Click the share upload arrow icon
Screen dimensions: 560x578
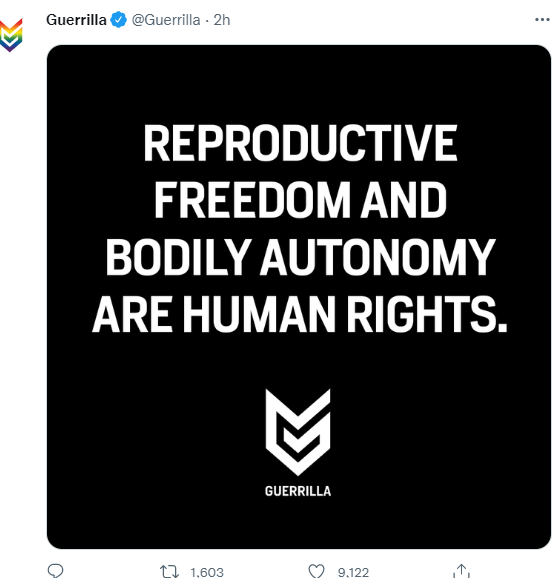(x=461, y=571)
